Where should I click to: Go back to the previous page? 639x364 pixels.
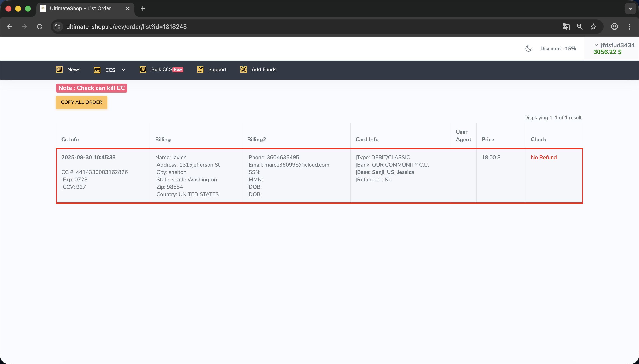(10, 27)
